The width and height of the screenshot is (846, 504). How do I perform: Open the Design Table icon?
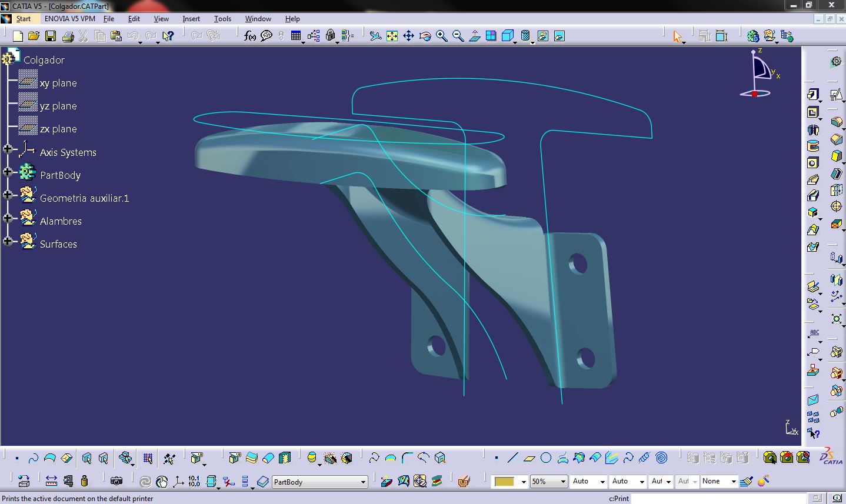(x=296, y=36)
